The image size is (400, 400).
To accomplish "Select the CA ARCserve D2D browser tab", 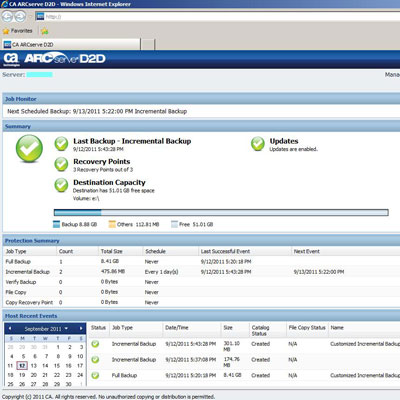I will coord(72,44).
